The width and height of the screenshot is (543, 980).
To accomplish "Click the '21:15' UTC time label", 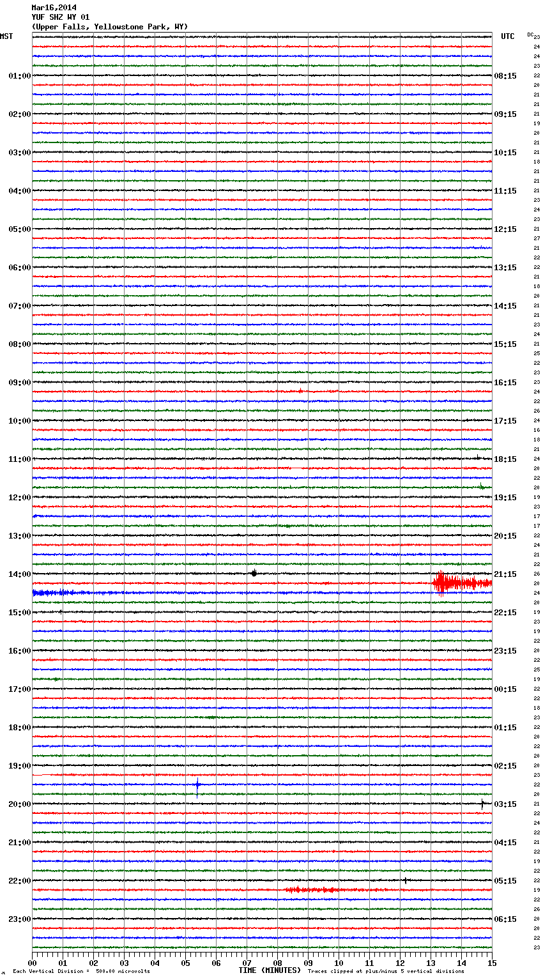I will pos(505,574).
